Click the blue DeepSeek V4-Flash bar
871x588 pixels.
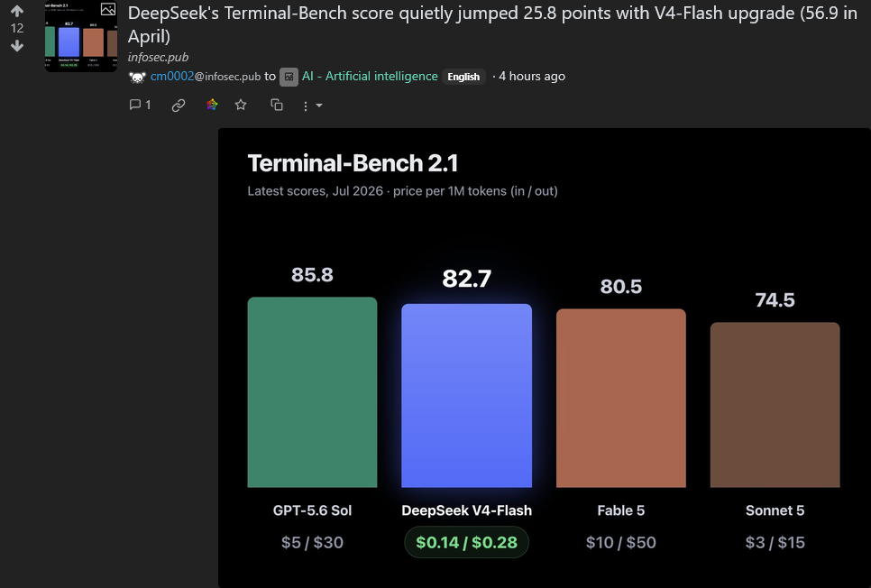(467, 396)
